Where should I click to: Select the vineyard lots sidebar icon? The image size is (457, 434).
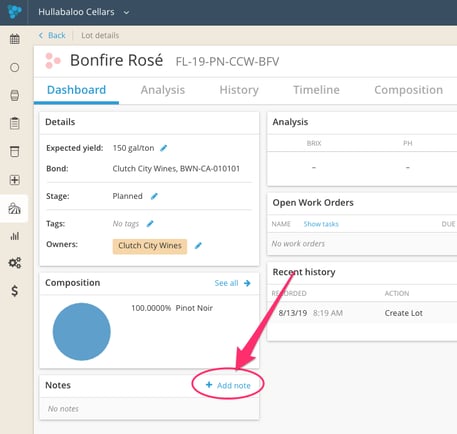[14, 209]
